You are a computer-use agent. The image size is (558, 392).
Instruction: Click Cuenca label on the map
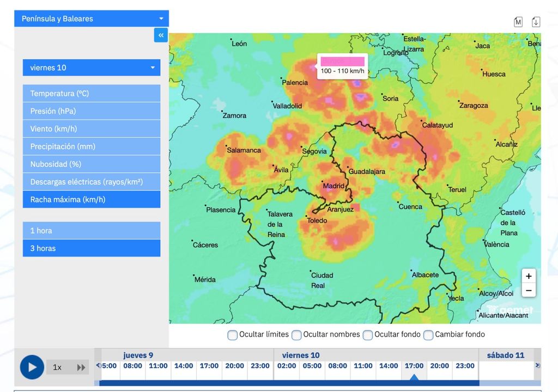click(410, 207)
